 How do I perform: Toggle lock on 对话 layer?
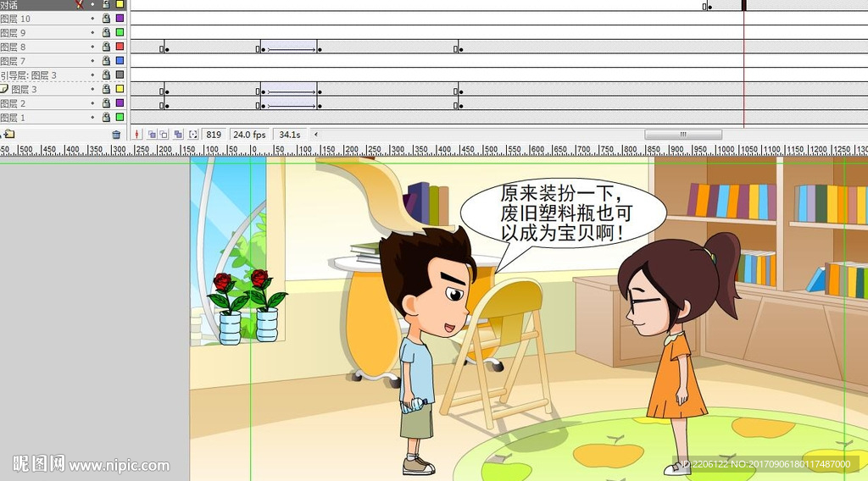[x=106, y=4]
